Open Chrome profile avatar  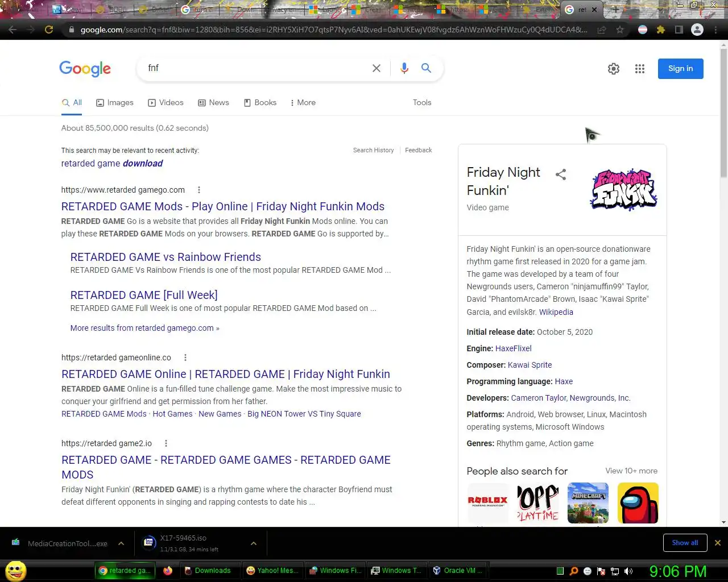697,30
